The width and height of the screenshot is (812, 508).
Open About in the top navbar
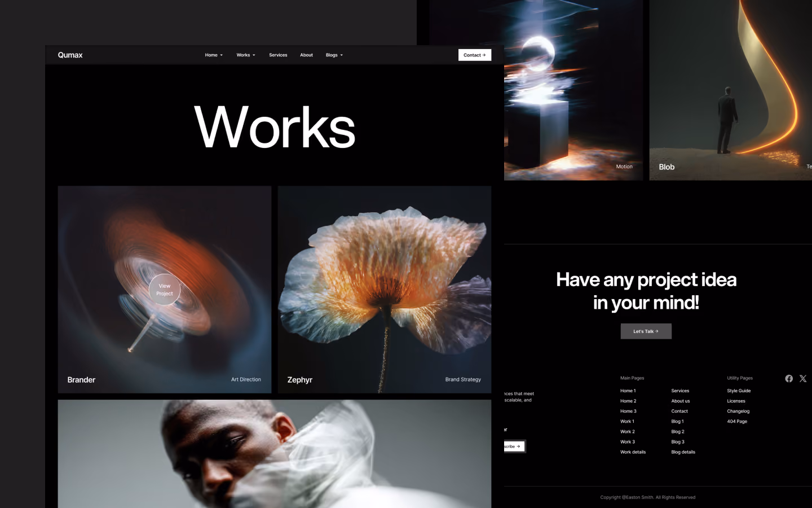pyautogui.click(x=306, y=55)
